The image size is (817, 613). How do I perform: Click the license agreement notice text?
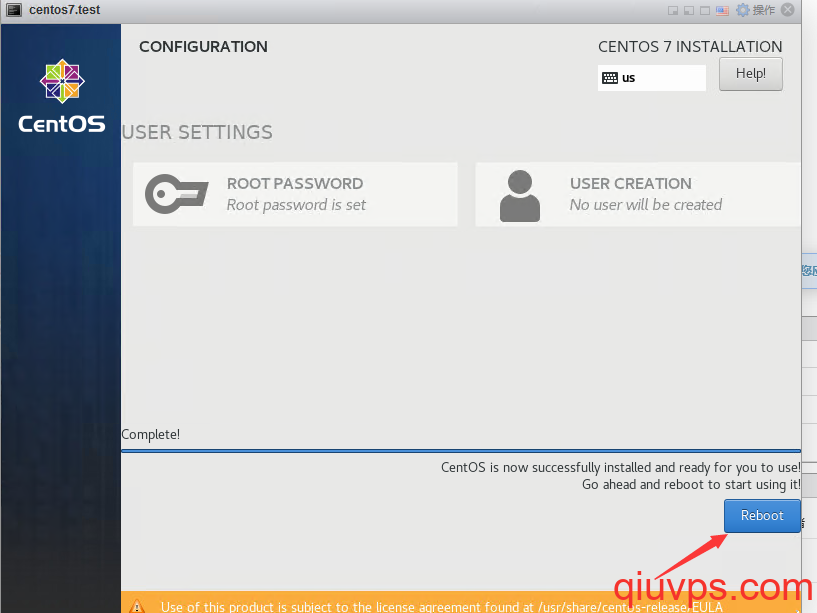[x=441, y=607]
